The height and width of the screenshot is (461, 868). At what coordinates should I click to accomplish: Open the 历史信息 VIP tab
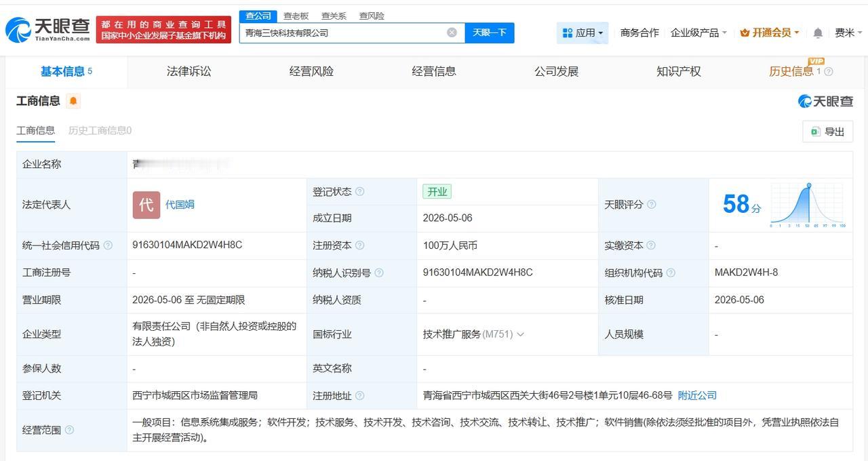point(791,71)
